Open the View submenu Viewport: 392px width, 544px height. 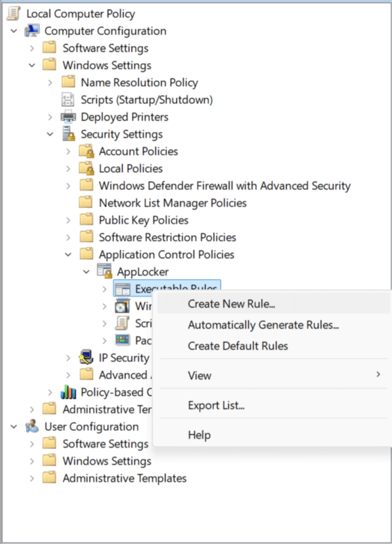pos(200,375)
